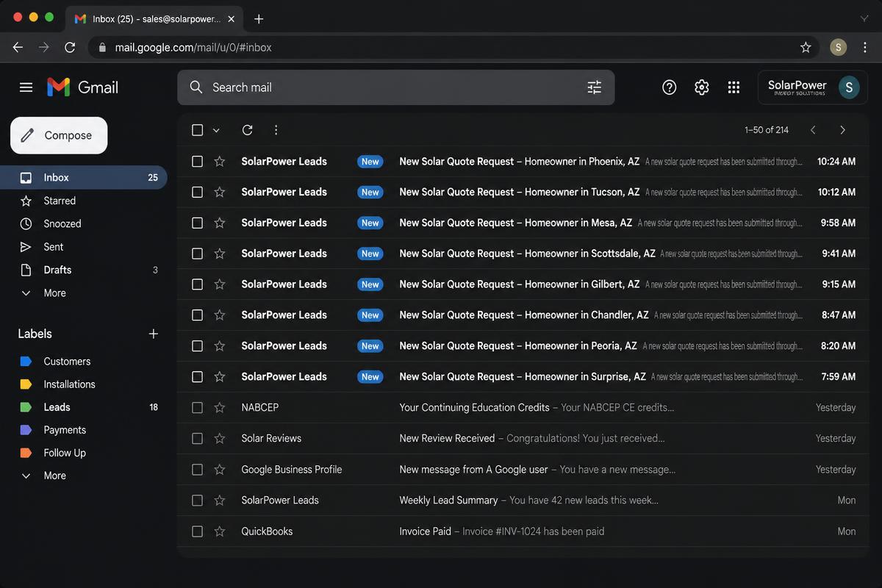Click the browser address bar URL
882x588 pixels.
tap(193, 47)
